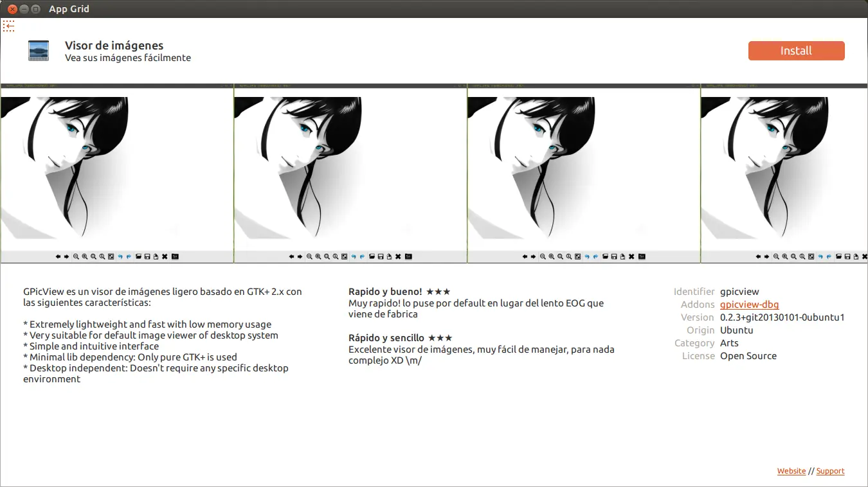Click the "Minimal lib dependency" description line
868x487 pixels.
tap(130, 357)
